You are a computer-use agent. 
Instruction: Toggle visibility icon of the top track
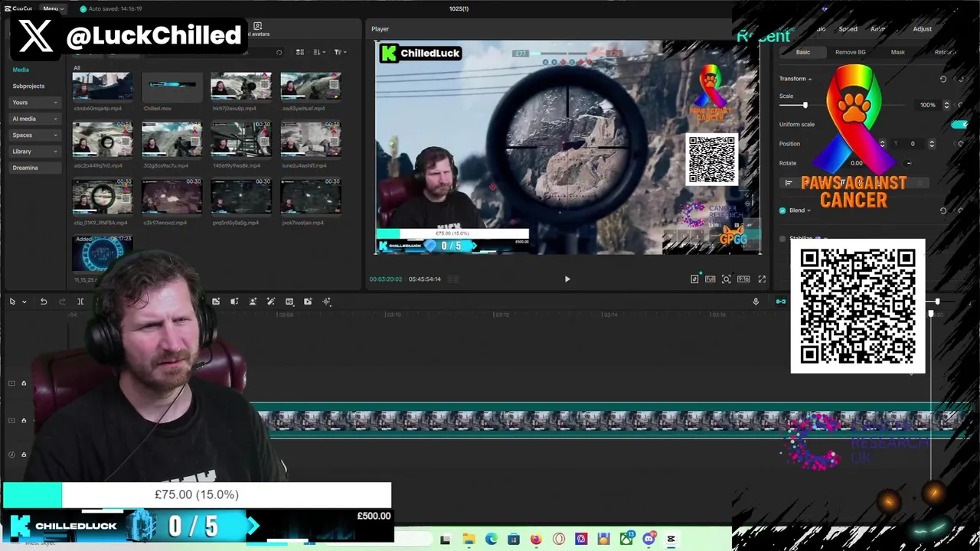point(11,383)
